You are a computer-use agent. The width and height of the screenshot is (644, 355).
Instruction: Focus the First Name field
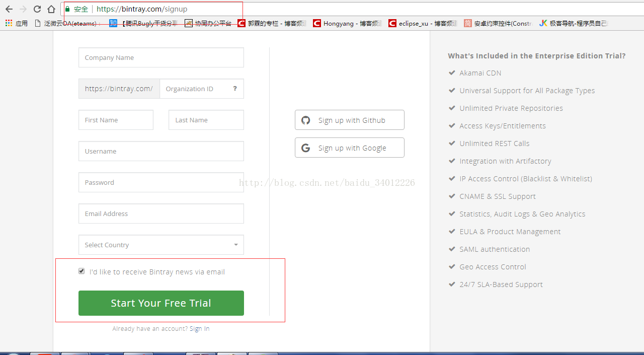coord(116,120)
